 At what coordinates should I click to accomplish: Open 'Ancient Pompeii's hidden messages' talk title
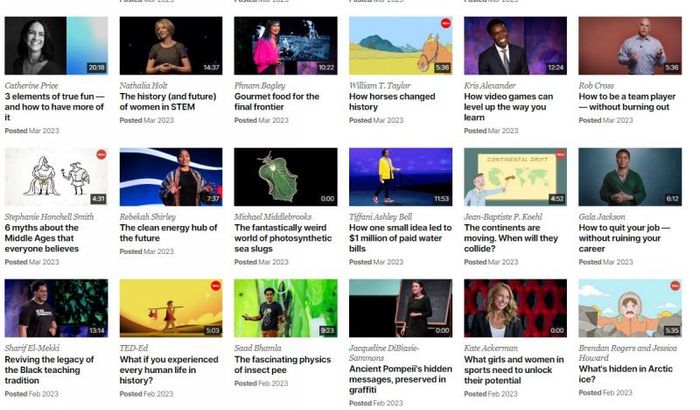(x=400, y=379)
